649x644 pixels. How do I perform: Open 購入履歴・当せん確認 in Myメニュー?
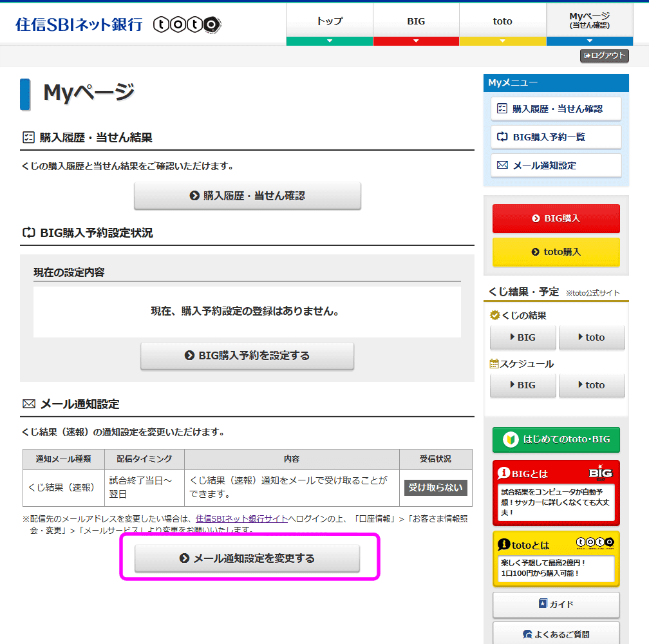pyautogui.click(x=556, y=109)
